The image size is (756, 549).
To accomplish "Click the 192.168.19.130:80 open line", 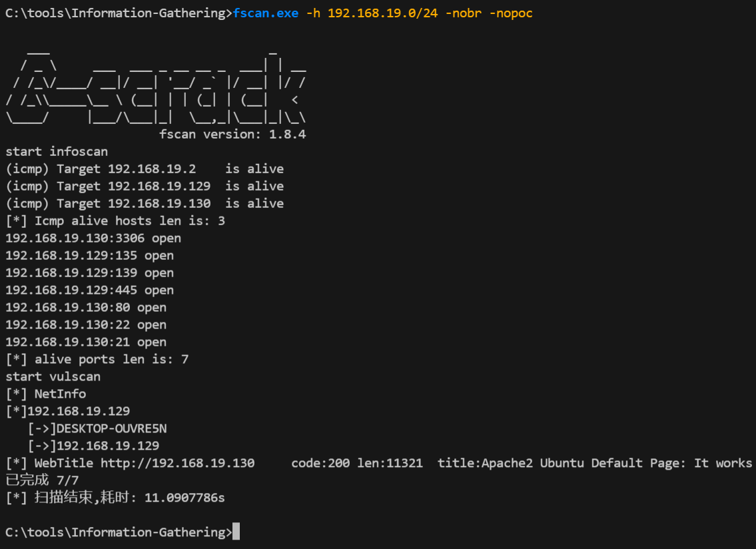I will pyautogui.click(x=86, y=307).
